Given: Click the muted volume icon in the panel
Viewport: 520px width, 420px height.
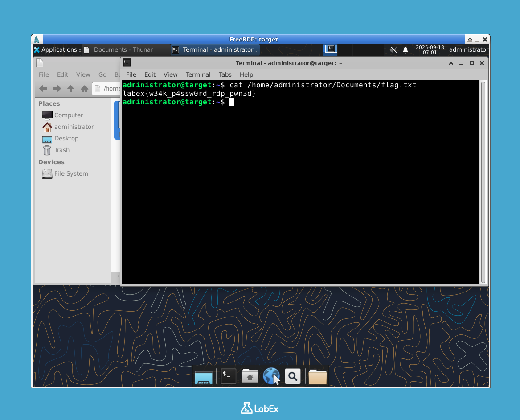Looking at the screenshot, I should click(394, 50).
